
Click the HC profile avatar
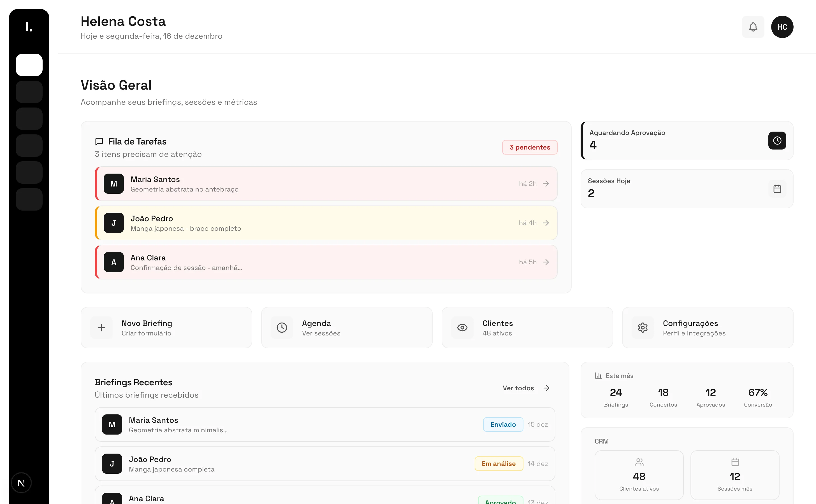point(782,27)
